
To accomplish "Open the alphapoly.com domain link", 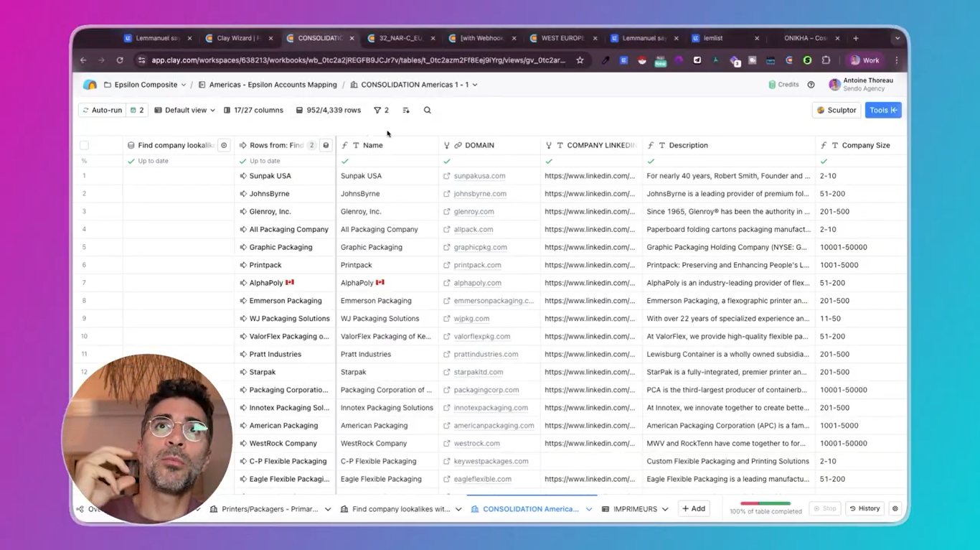I will [x=477, y=283].
